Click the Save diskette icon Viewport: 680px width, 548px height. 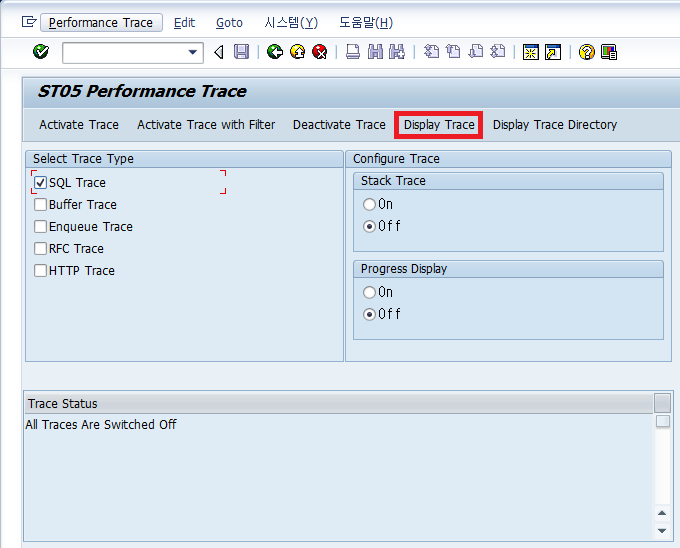point(241,52)
